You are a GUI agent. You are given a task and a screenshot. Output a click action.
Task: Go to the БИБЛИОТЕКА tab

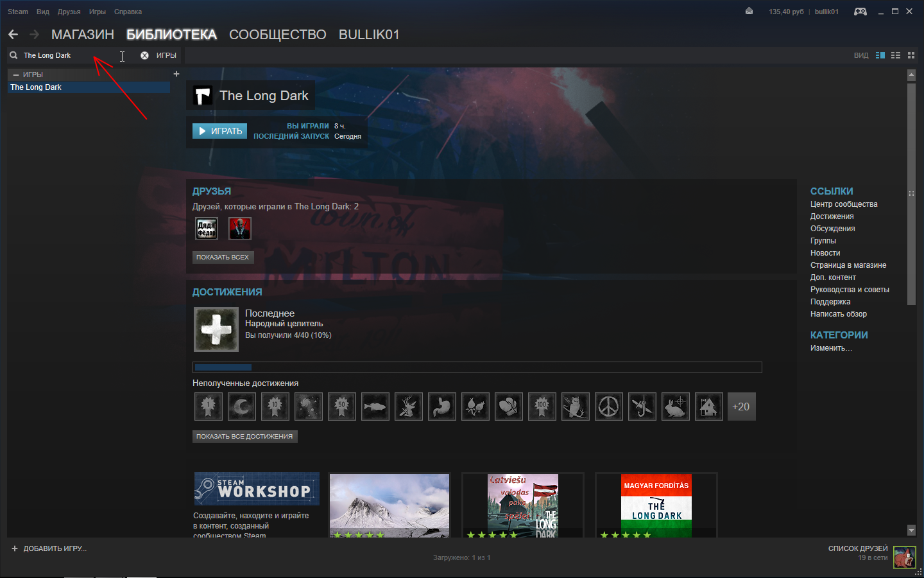coord(171,35)
